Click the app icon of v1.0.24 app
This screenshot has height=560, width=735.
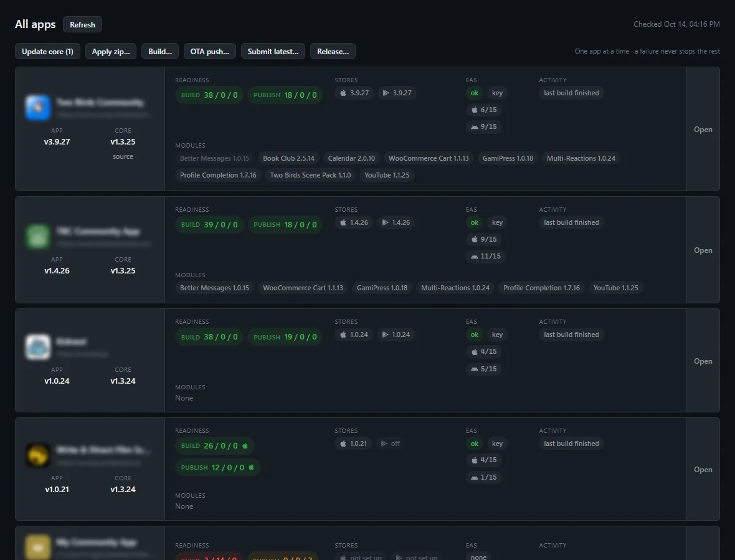[37, 347]
